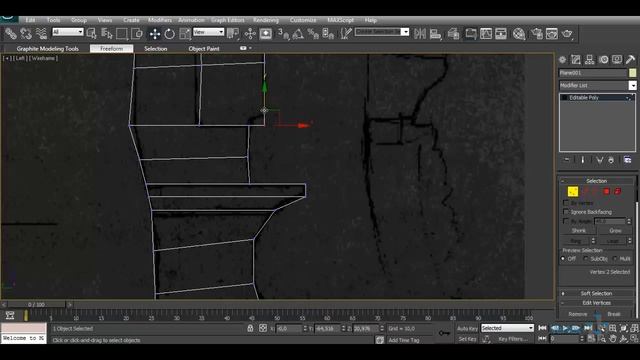Open the Modifiers menu
Image resolution: width=640 pixels, height=360 pixels.
tap(160, 20)
